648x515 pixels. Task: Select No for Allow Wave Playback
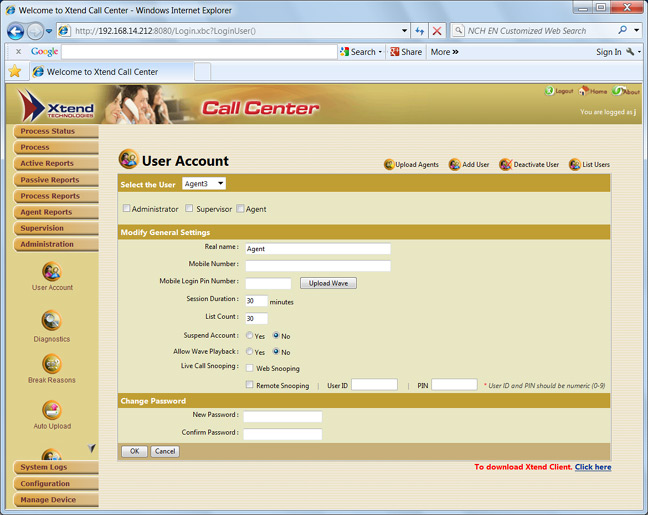click(x=276, y=351)
